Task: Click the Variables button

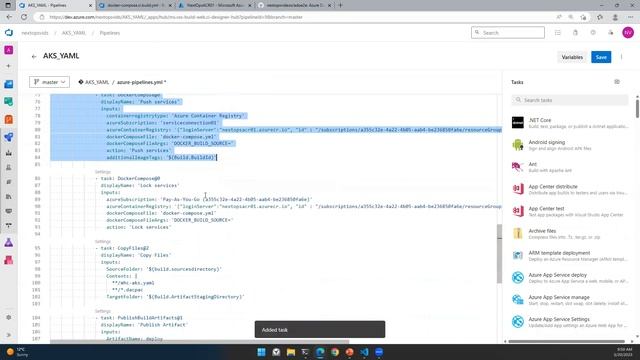Action: pyautogui.click(x=572, y=57)
